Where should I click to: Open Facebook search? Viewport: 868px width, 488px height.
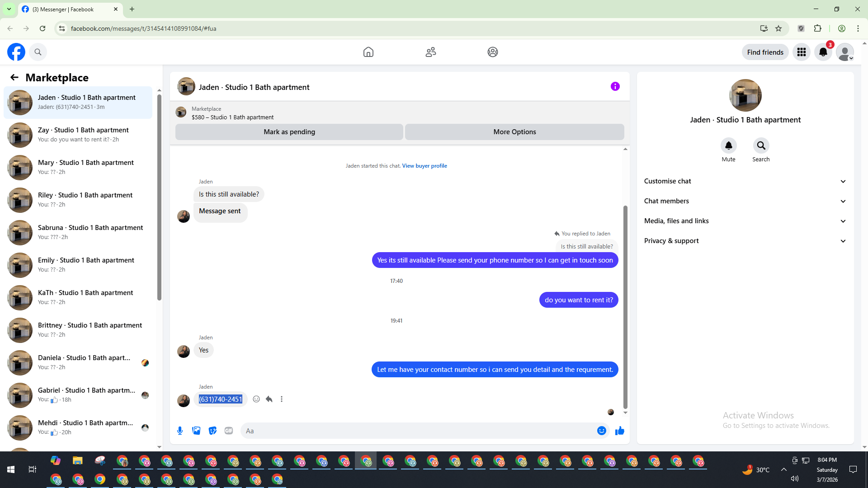pyautogui.click(x=38, y=52)
